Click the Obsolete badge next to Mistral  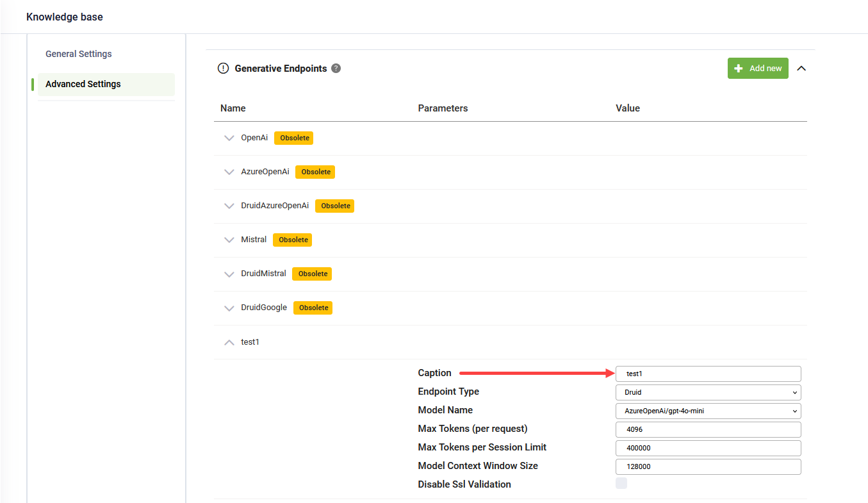[293, 240]
